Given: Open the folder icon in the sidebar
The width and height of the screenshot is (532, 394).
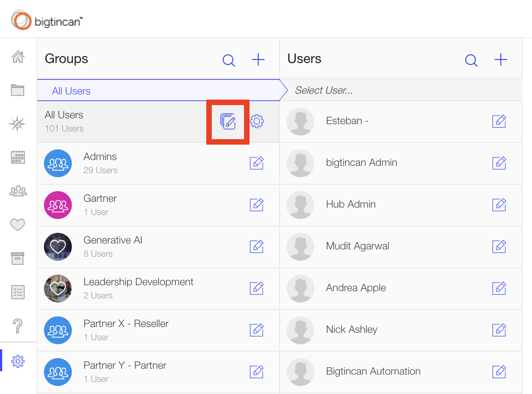Looking at the screenshot, I should point(18,90).
